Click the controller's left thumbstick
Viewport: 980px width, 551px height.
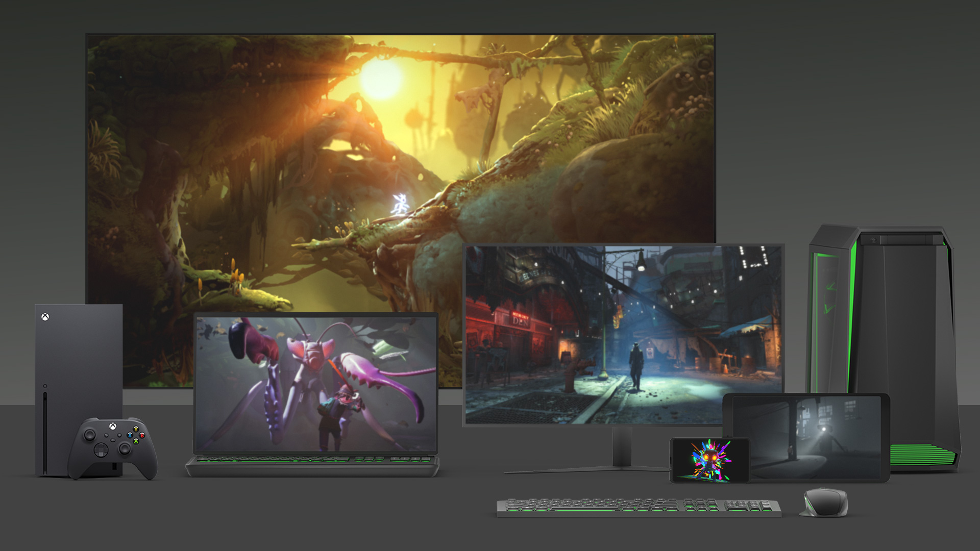tap(89, 435)
